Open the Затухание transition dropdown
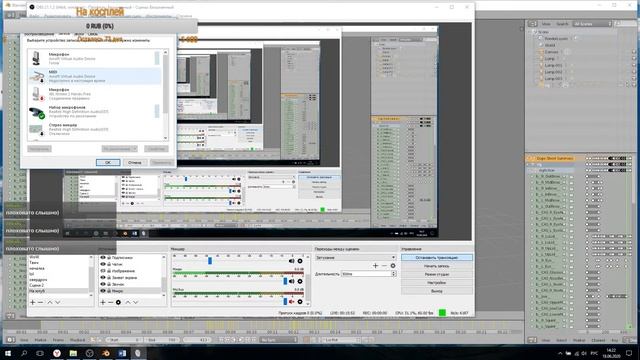The width and height of the screenshot is (640, 360). (356, 258)
